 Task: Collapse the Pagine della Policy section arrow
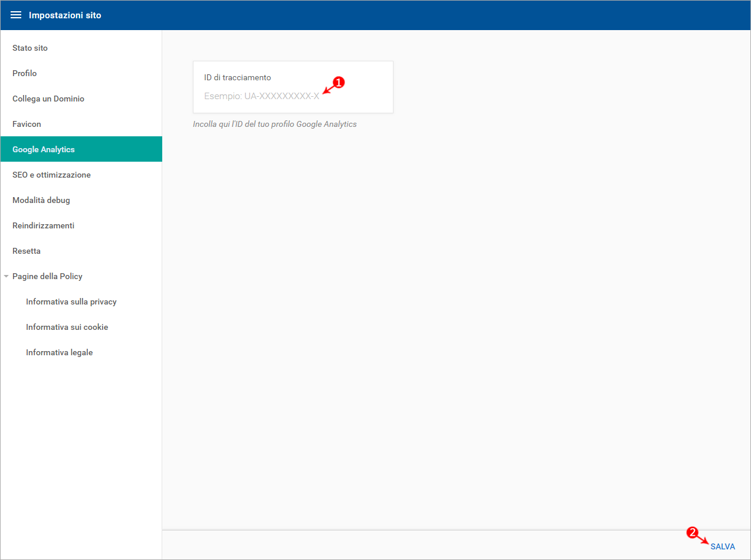[6, 276]
